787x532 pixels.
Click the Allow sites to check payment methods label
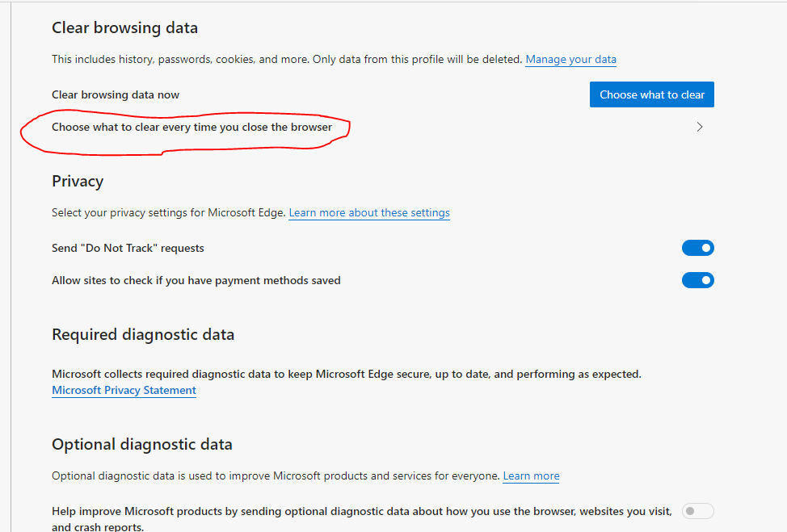pyautogui.click(x=196, y=280)
